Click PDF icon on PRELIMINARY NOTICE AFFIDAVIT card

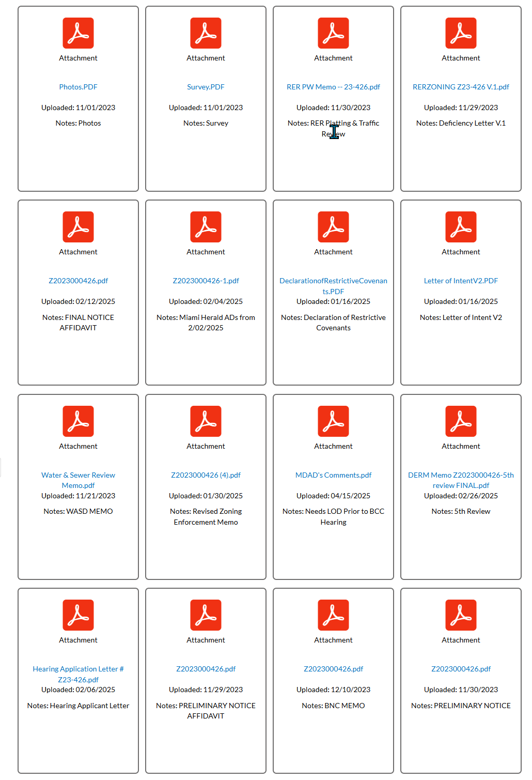point(206,615)
